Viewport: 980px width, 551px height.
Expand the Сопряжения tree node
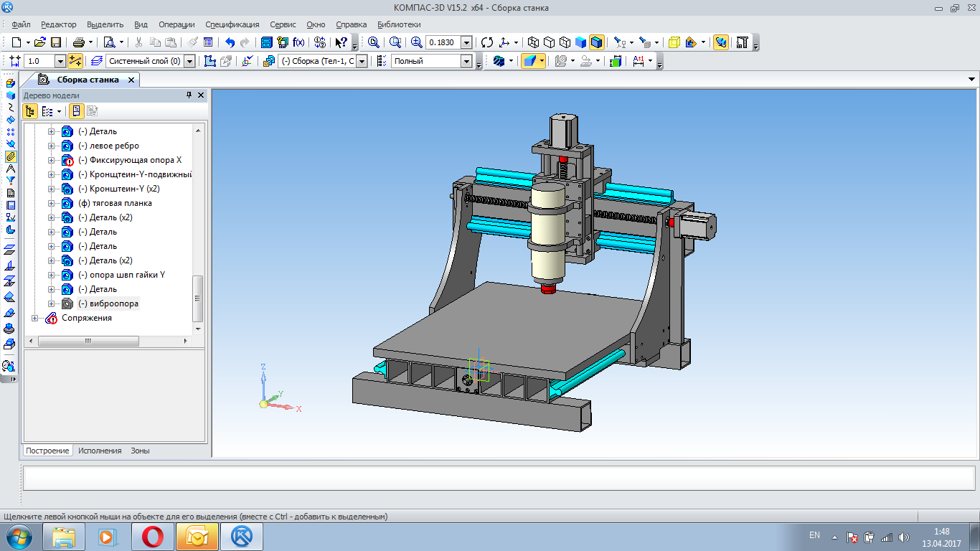(x=35, y=318)
